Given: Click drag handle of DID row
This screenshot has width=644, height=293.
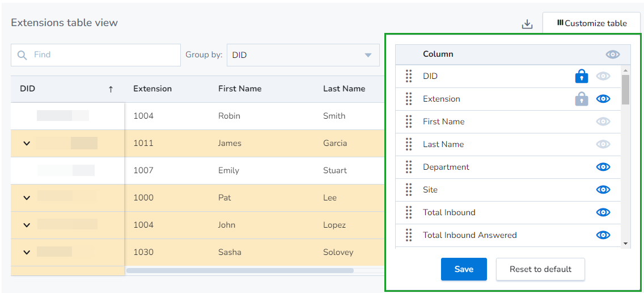Looking at the screenshot, I should click(x=409, y=76).
